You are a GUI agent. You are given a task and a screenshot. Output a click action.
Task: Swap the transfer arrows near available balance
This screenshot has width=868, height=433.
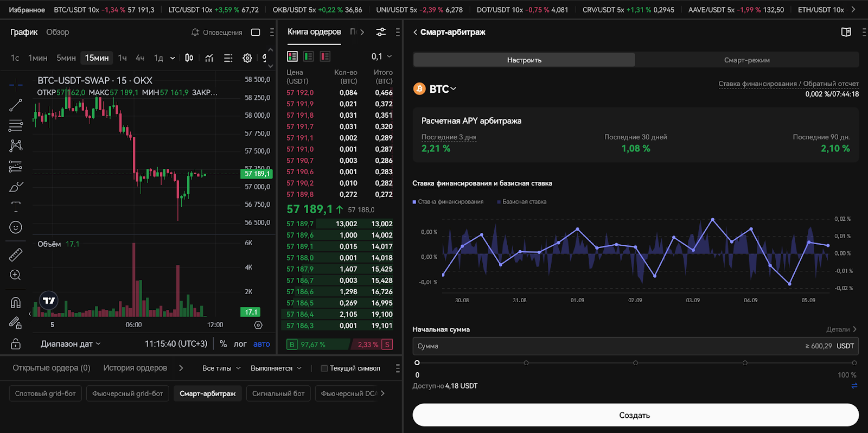854,386
